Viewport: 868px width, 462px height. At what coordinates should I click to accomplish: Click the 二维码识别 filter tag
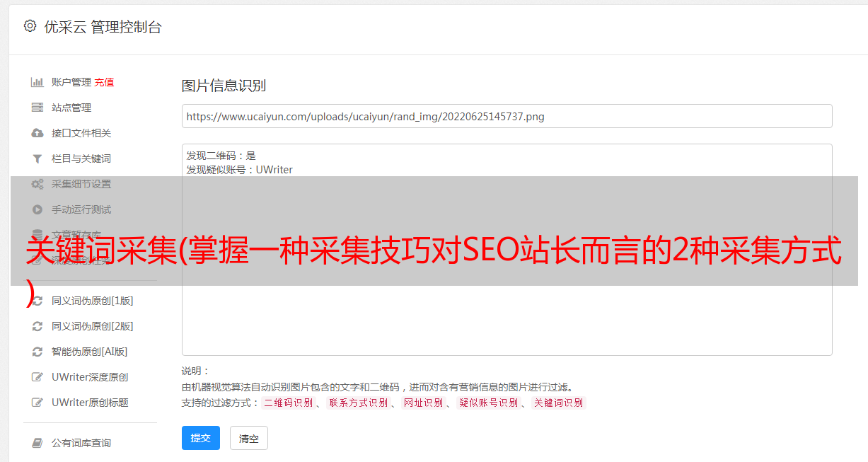288,403
